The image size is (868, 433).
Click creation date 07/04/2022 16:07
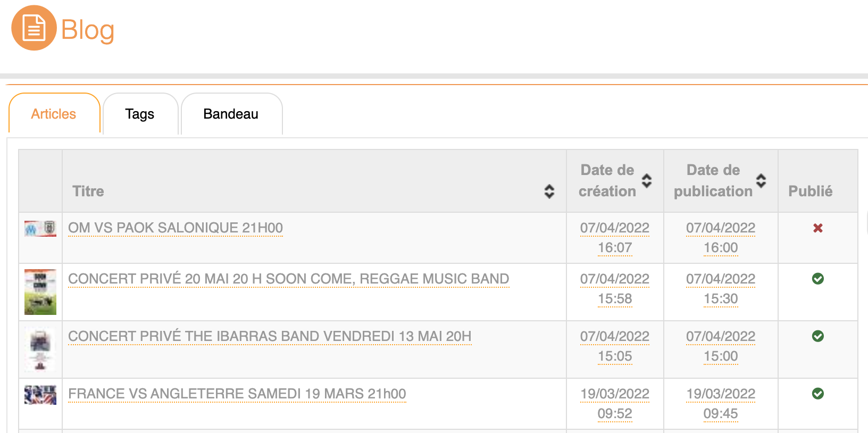coord(615,238)
